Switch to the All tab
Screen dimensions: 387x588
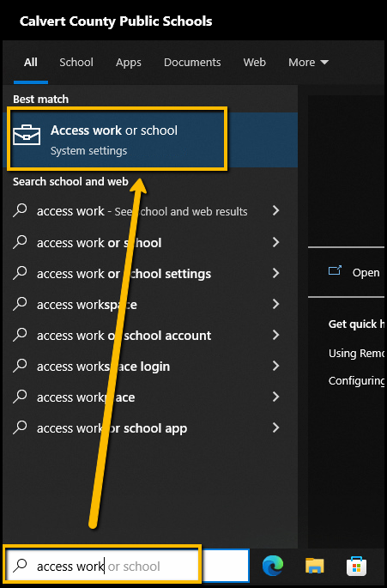pos(31,63)
